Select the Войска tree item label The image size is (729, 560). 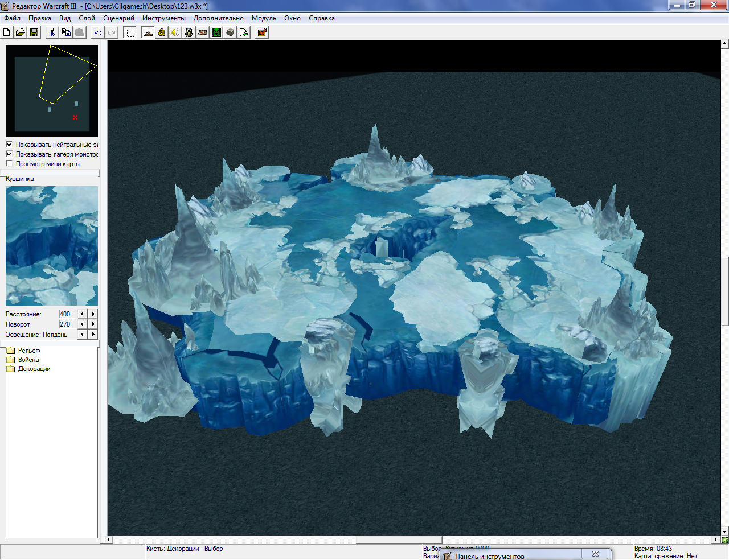click(28, 360)
